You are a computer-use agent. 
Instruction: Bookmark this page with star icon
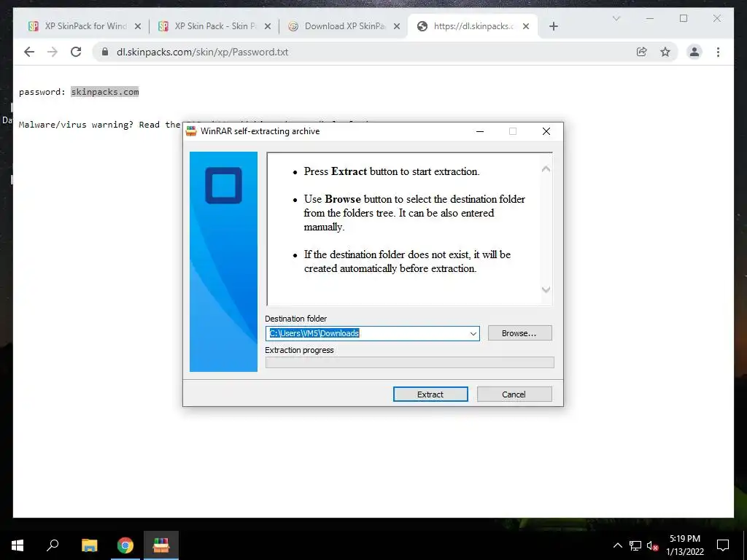[x=665, y=52]
